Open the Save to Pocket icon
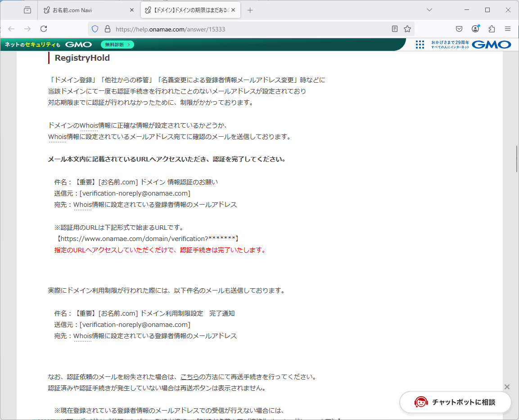 click(x=459, y=29)
